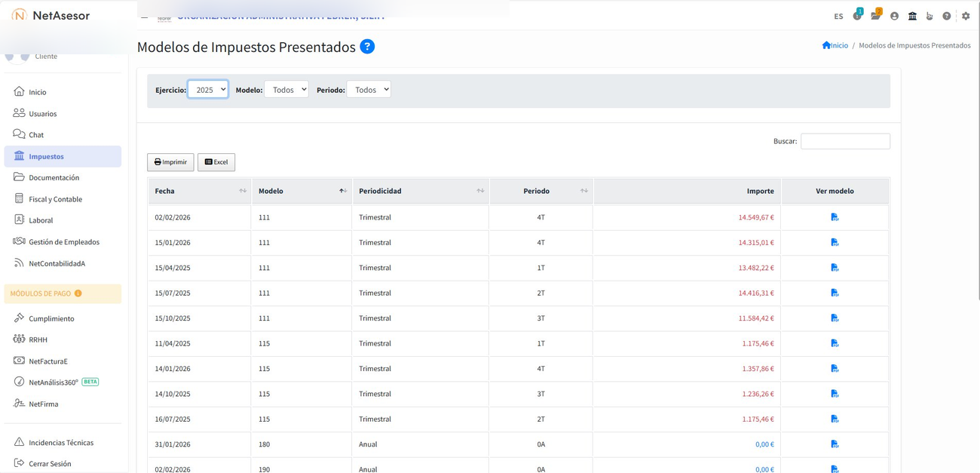
Task: Open notifications alert with badge 1
Action: click(857, 15)
